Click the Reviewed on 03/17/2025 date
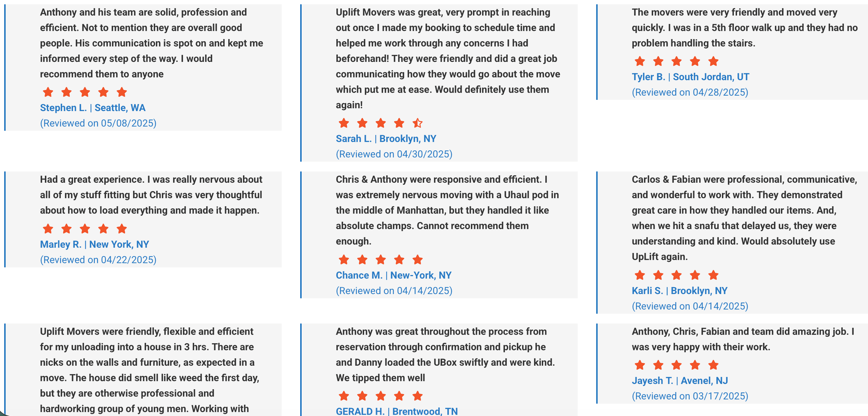 [690, 396]
